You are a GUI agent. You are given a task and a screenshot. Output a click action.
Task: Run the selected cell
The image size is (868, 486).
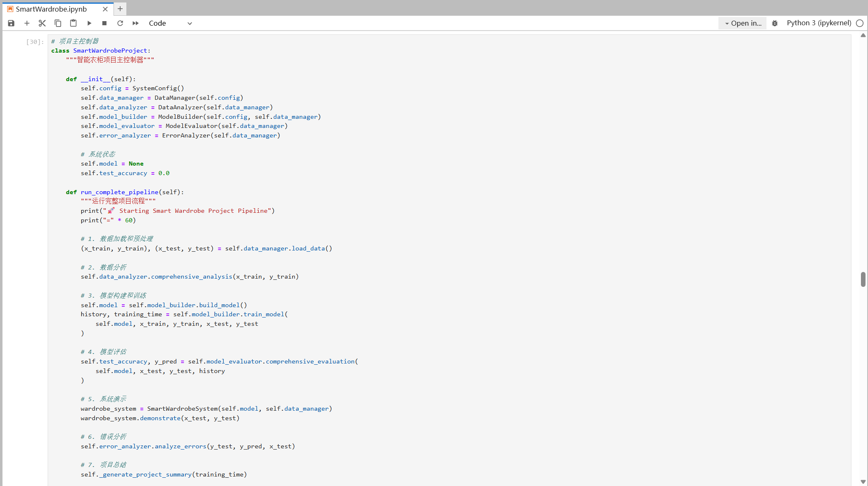89,23
